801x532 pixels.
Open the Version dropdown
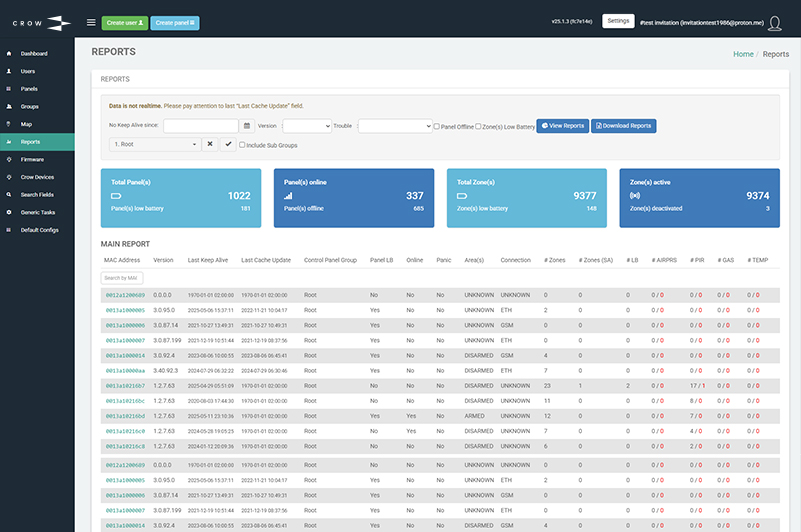[x=307, y=126]
